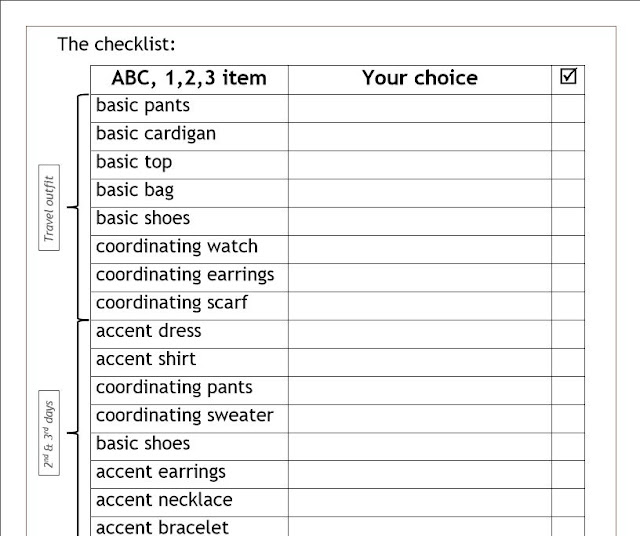This screenshot has height=536, width=640.
Task: Tick the checkbox for basic pants
Action: (567, 106)
